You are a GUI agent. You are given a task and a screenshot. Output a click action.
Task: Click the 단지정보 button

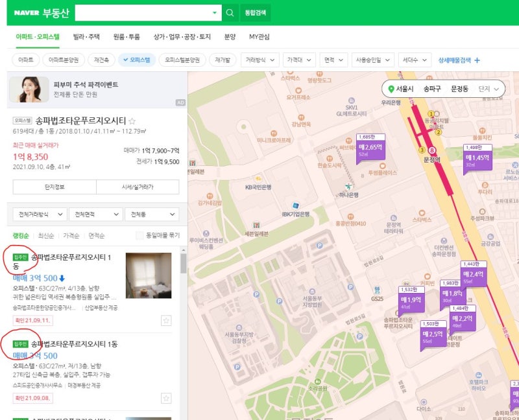[x=54, y=187]
